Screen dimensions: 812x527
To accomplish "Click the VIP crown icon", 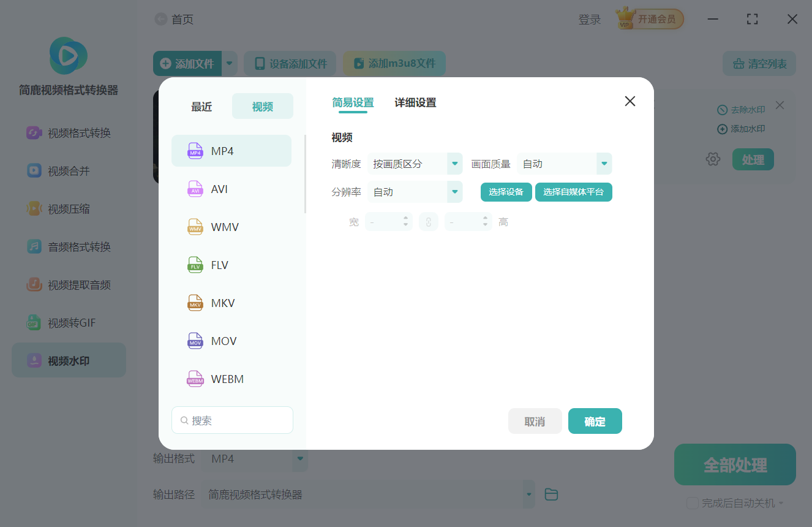I will (625, 18).
